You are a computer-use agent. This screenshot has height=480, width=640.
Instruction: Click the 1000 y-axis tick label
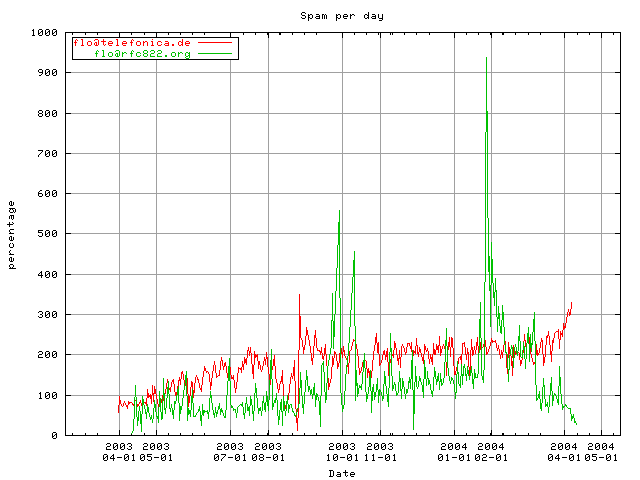click(44, 33)
